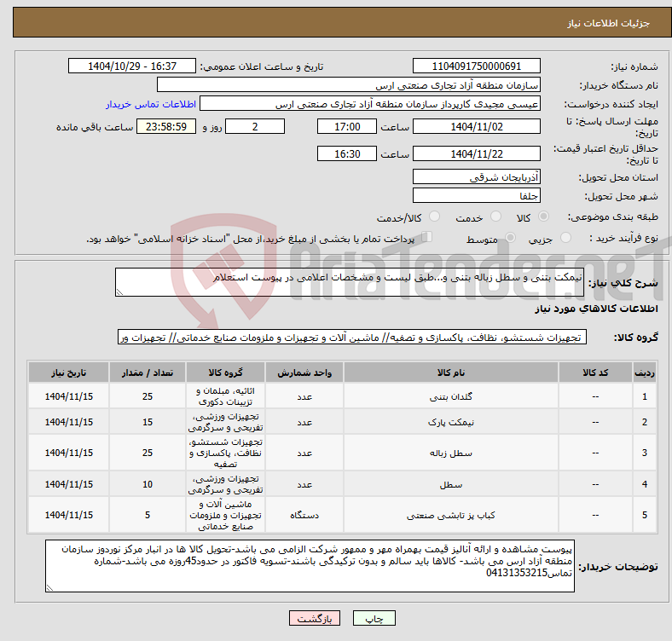Click the deadline time field 17:00
The image size is (672, 641).
click(347, 126)
